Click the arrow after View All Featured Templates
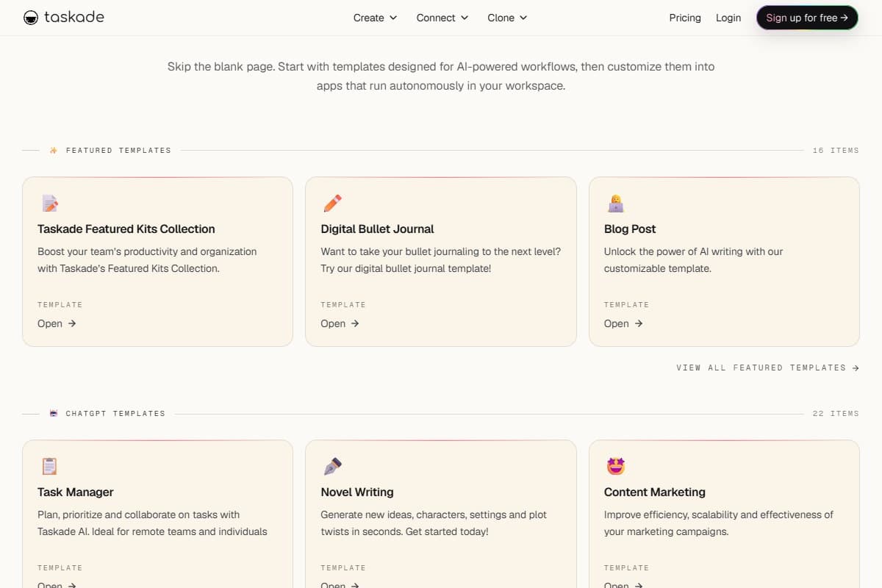882x588 pixels. 856,367
